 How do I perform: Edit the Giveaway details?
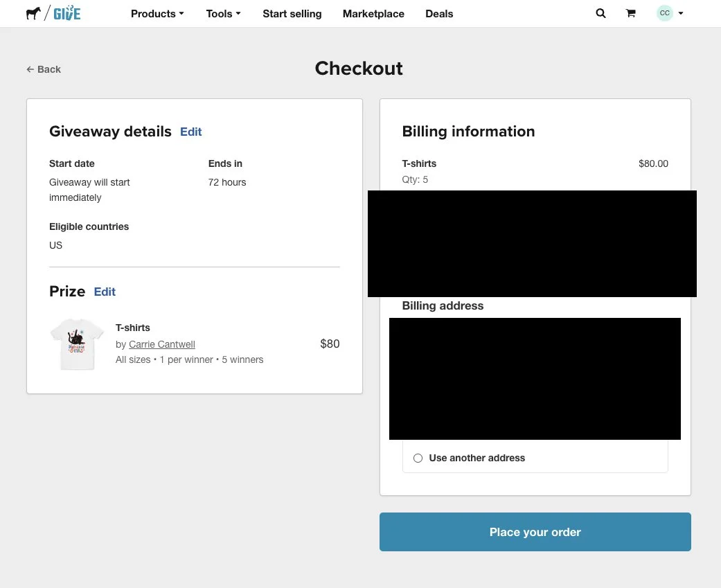pos(191,132)
